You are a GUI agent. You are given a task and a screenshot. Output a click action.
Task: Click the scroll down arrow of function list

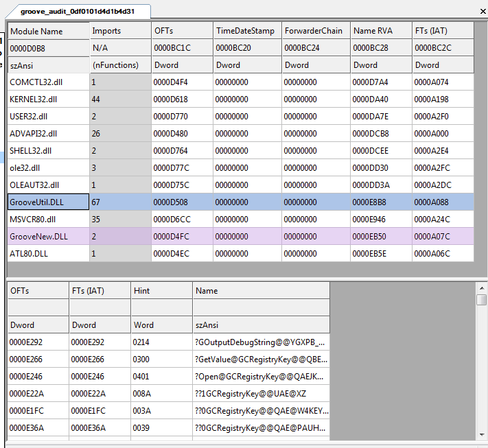pos(482,434)
